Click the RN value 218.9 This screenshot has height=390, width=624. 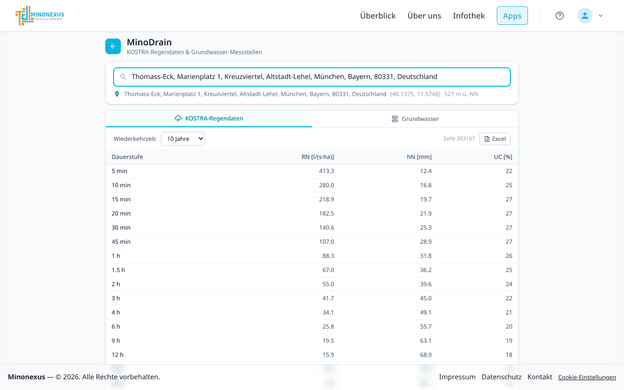click(326, 199)
